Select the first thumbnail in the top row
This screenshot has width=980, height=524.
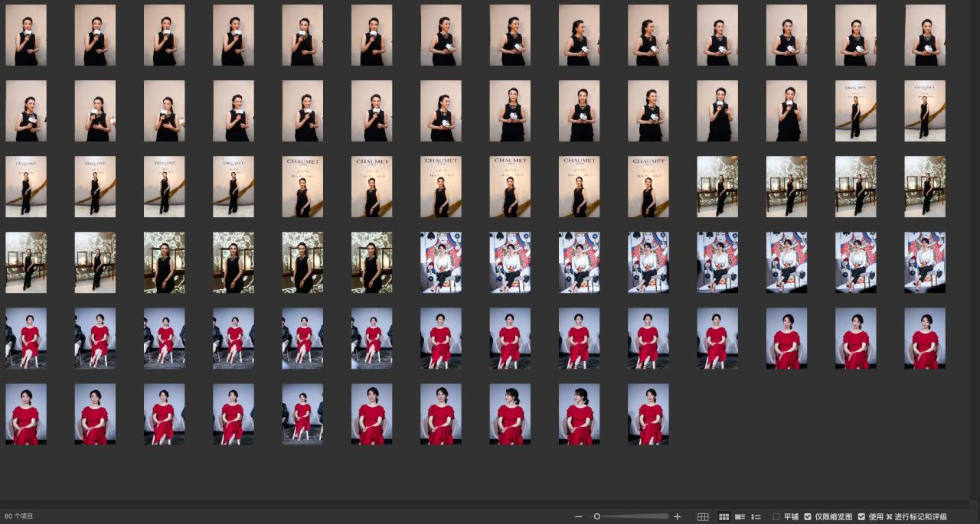click(26, 35)
